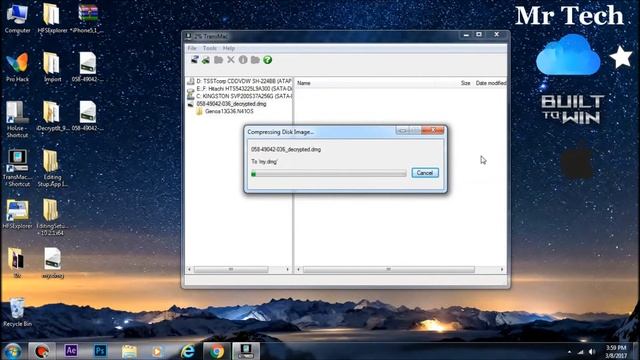Click the green drive toolbar icon

[206, 60]
